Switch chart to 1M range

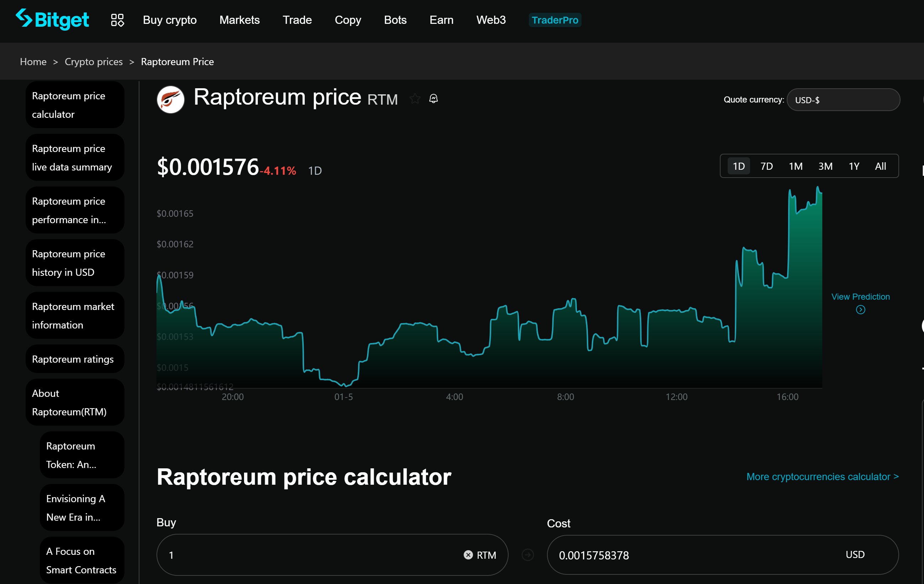[x=796, y=166]
